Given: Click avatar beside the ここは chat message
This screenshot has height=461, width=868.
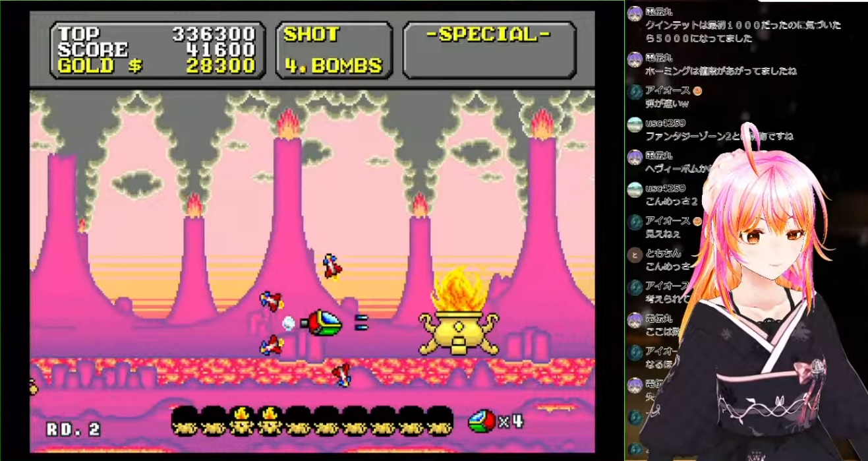Looking at the screenshot, I should click(x=635, y=320).
